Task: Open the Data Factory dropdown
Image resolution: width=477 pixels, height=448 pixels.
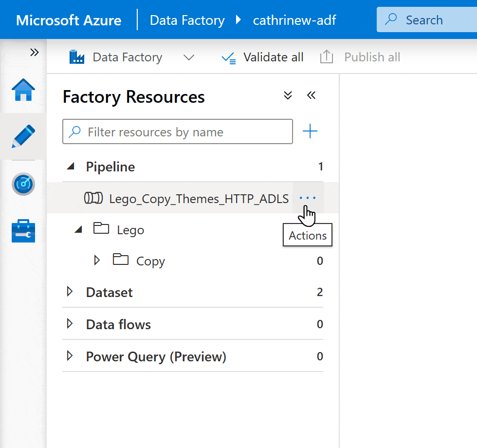Action: (188, 57)
